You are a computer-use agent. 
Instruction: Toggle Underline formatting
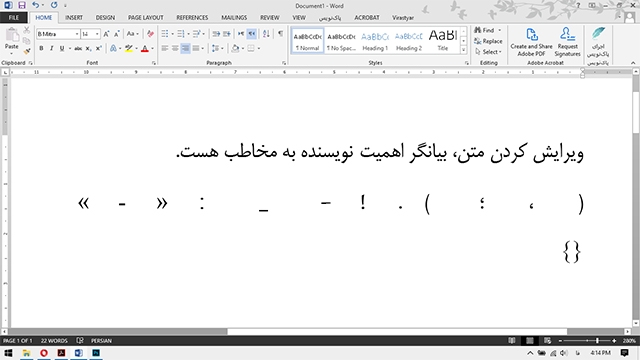[x=62, y=49]
